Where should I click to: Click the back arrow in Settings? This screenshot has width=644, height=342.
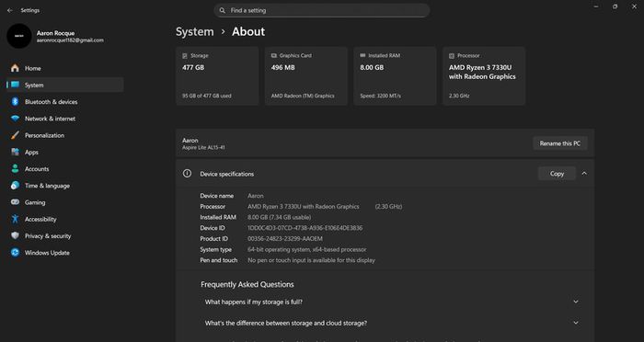click(x=10, y=10)
